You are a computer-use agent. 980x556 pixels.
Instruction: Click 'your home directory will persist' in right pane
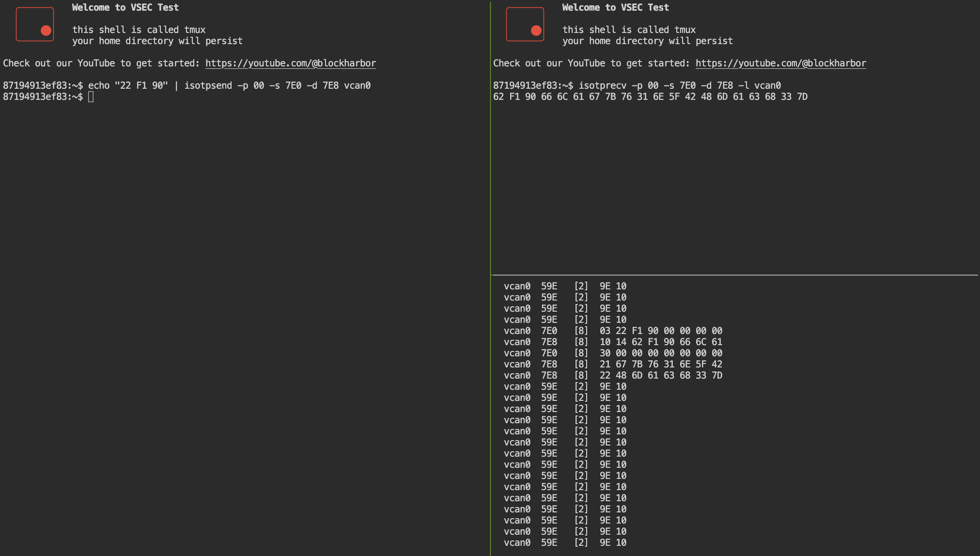pos(648,41)
